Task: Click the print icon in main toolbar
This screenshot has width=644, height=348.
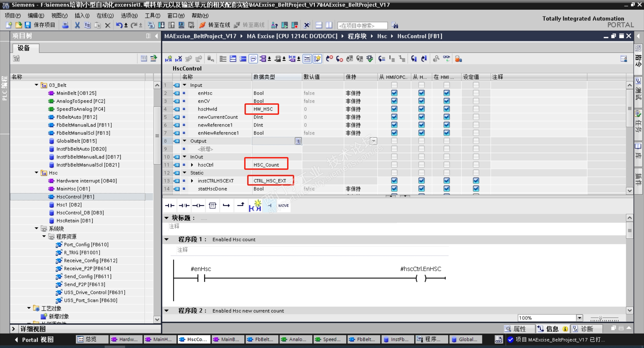Action: (x=66, y=25)
